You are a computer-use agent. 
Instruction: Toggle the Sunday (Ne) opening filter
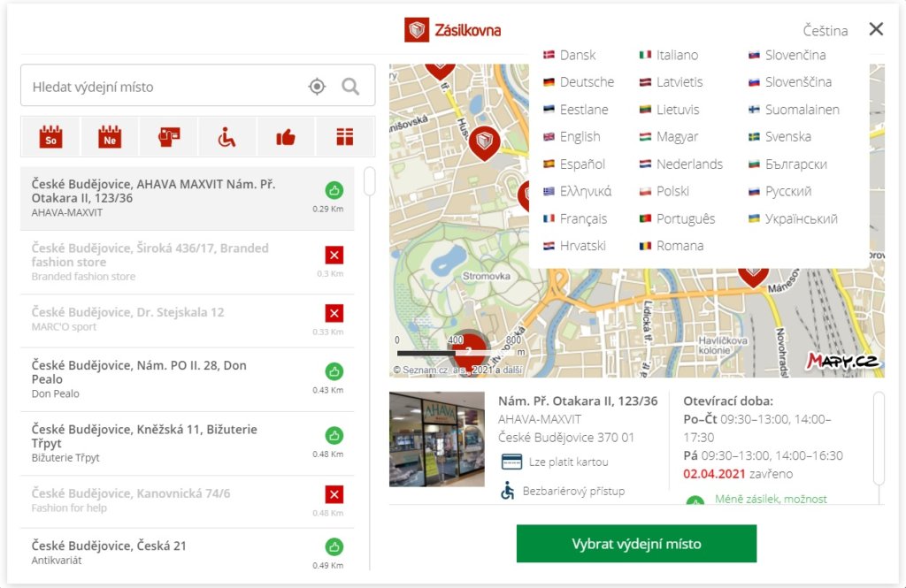(x=110, y=137)
